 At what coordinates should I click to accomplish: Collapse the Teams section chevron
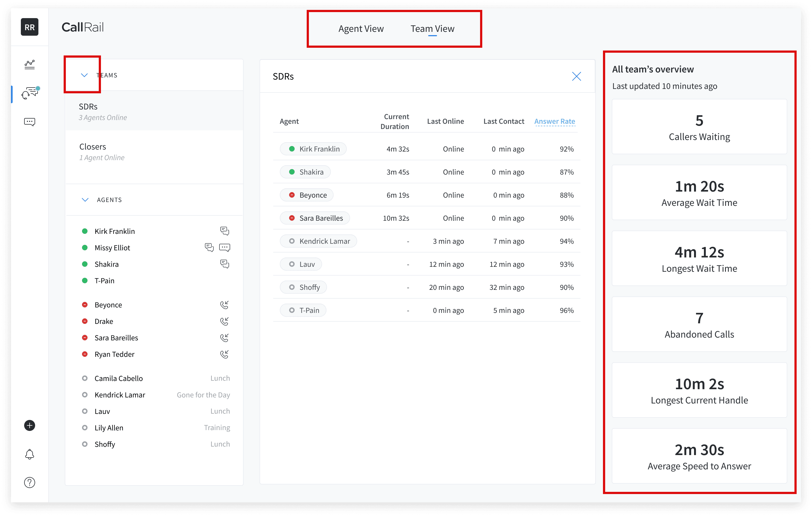click(84, 75)
